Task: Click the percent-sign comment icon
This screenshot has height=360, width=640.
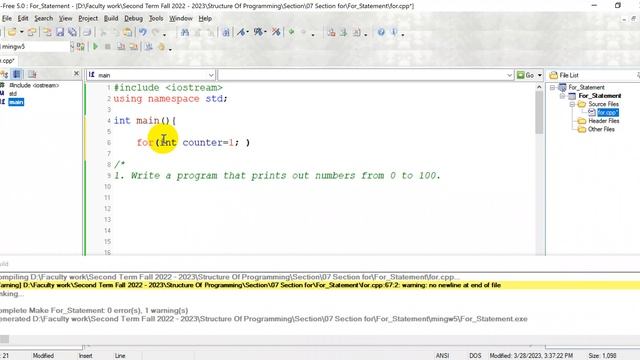Action: tap(258, 31)
